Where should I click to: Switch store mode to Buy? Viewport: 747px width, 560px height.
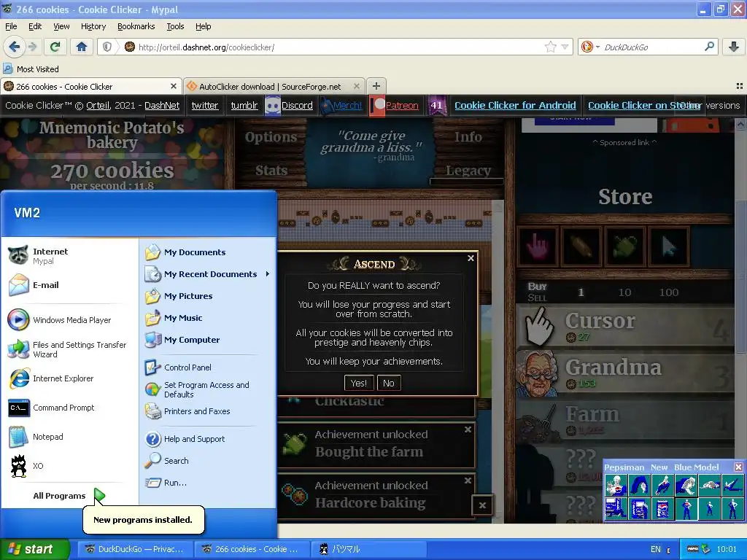537,287
